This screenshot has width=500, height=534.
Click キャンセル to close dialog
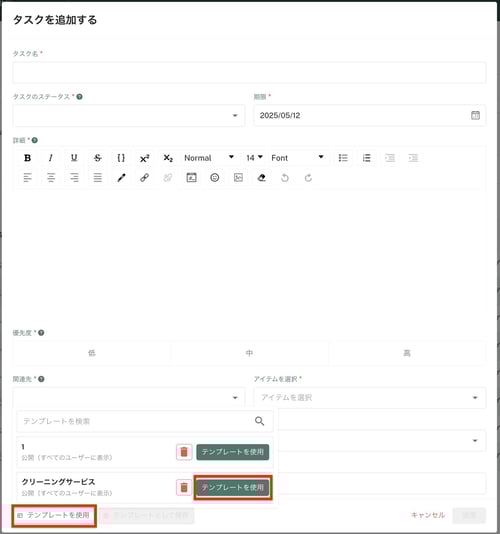(428, 515)
